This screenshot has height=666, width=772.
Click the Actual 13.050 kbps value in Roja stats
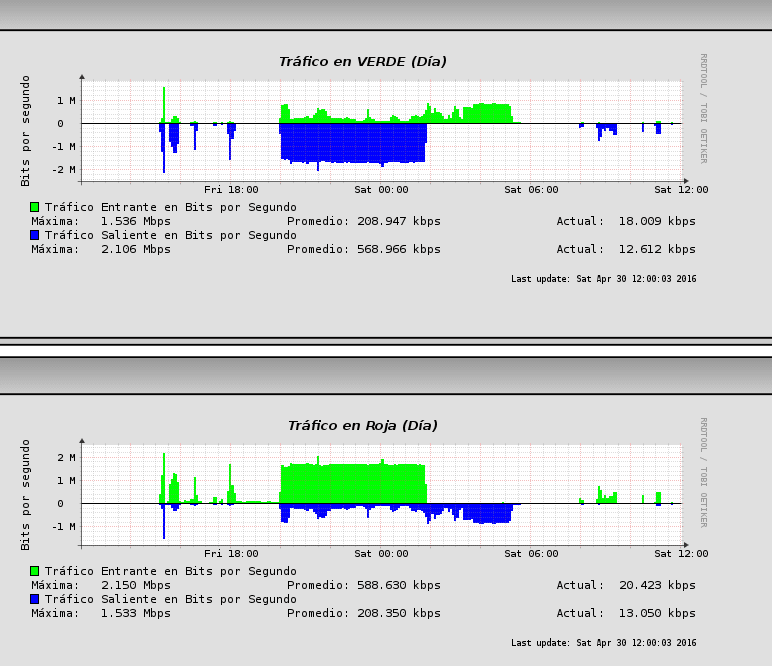656,614
